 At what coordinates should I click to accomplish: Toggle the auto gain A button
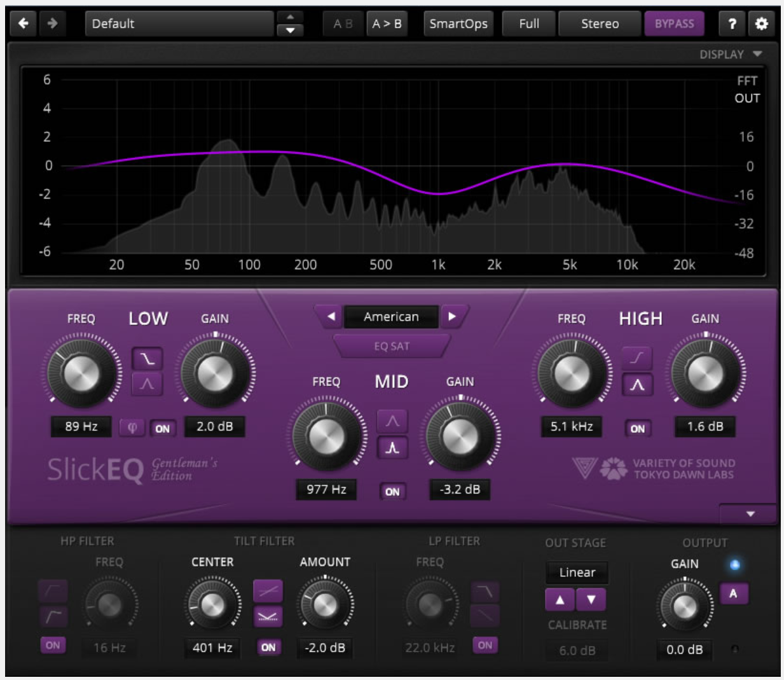pyautogui.click(x=734, y=593)
